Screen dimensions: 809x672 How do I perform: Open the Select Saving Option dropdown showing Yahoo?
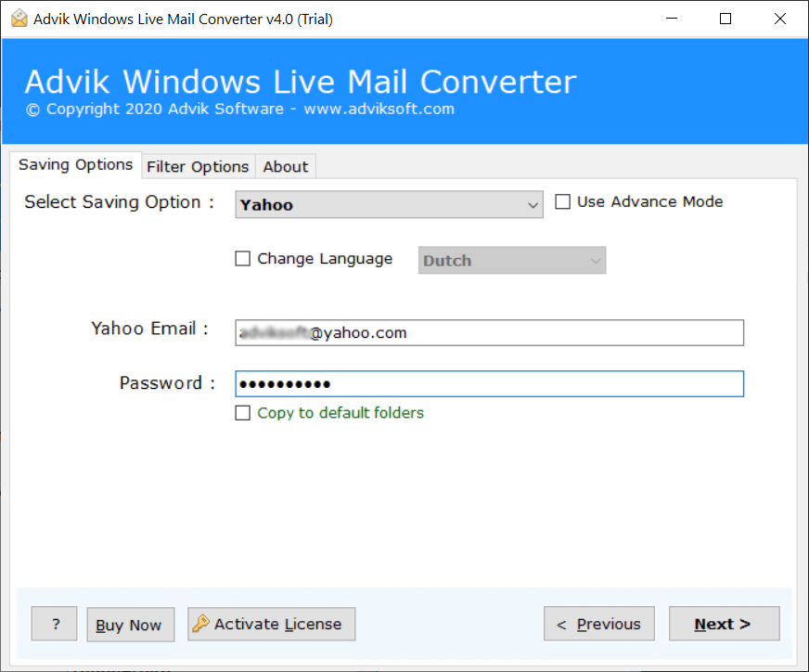(389, 205)
